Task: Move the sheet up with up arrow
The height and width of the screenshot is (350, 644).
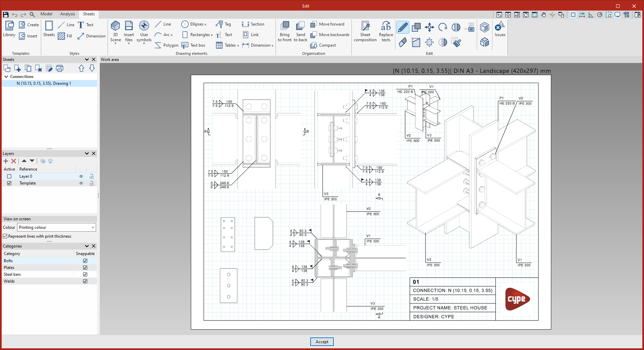Action: 81,68
